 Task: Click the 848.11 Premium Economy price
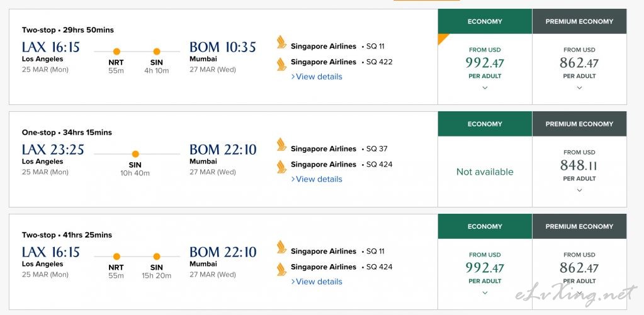(x=579, y=165)
